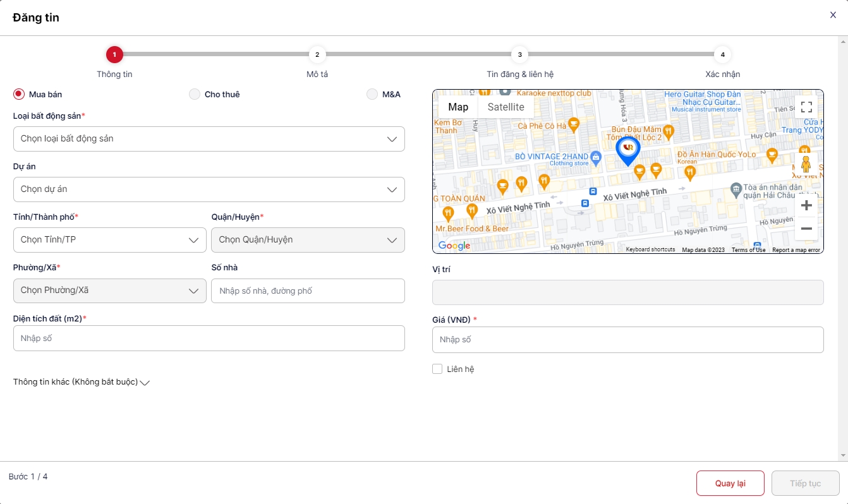This screenshot has height=504, width=848.
Task: Open the Chọn Tỉnh/TP dropdown
Action: coord(109,240)
